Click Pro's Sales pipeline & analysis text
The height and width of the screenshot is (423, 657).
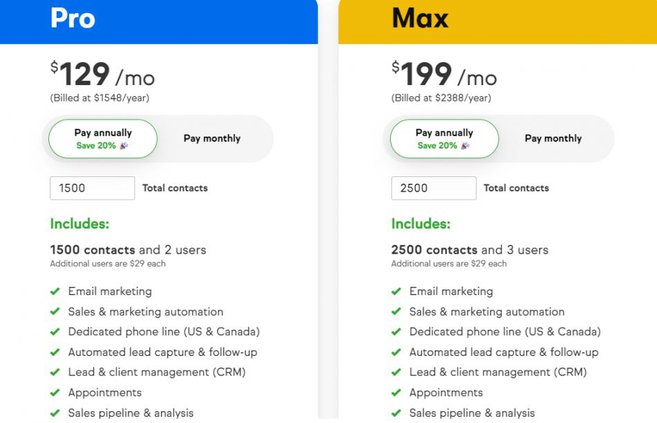tap(131, 413)
